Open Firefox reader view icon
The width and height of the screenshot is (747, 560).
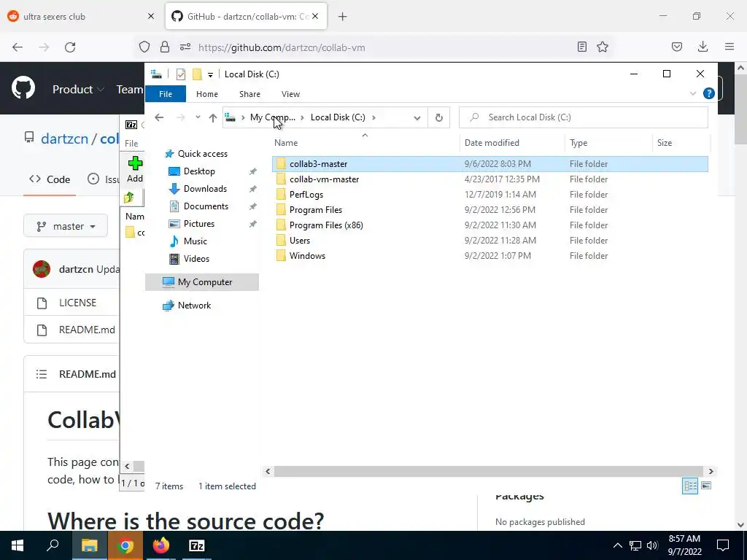coord(581,47)
